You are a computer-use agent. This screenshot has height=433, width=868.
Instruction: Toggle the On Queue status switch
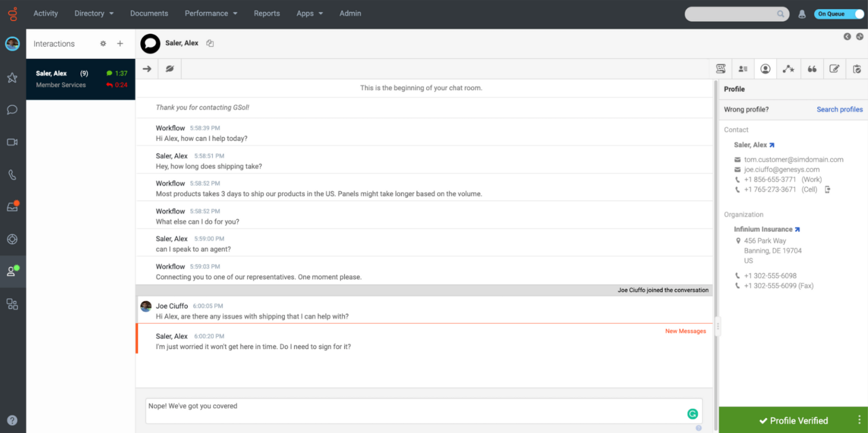click(x=839, y=14)
